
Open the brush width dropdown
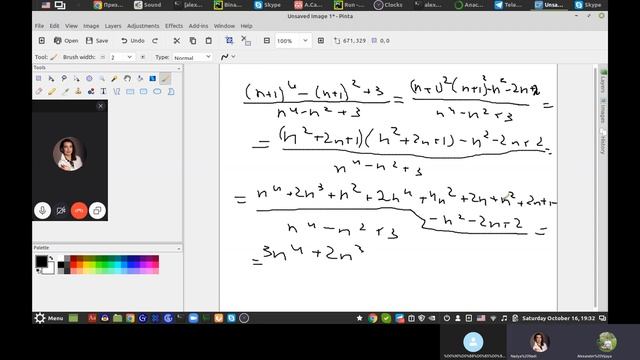[129, 57]
